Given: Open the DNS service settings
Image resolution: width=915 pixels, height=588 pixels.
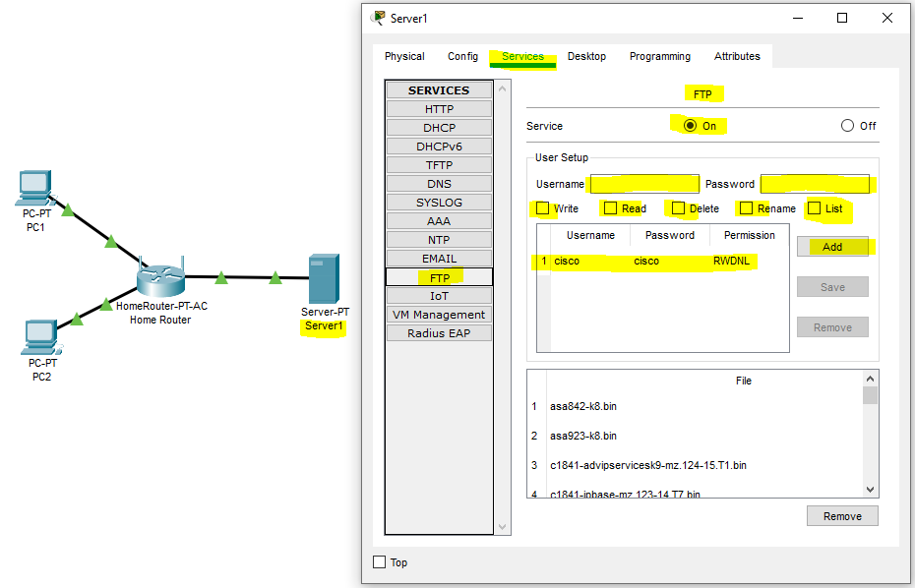Looking at the screenshot, I should [x=438, y=183].
